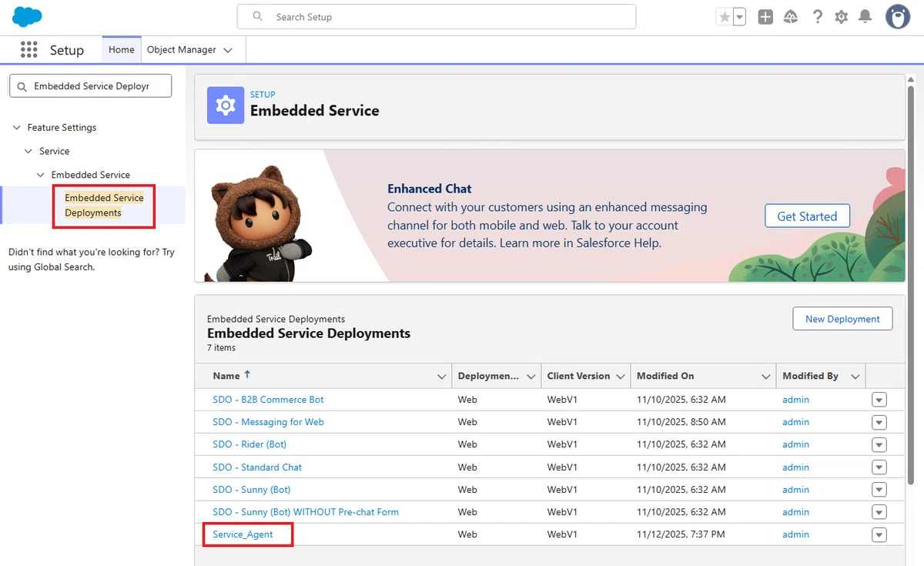Click the Embedded Service gear header icon
Image resolution: width=924 pixels, height=566 pixels.
[226, 105]
